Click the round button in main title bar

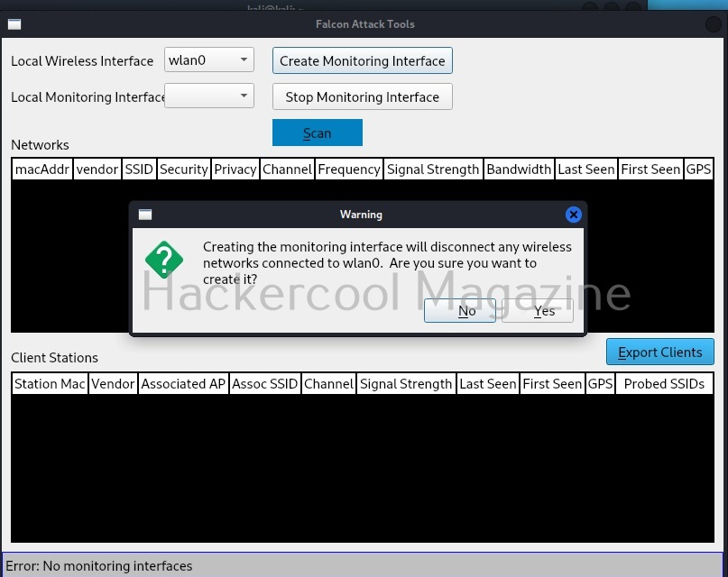tap(713, 24)
